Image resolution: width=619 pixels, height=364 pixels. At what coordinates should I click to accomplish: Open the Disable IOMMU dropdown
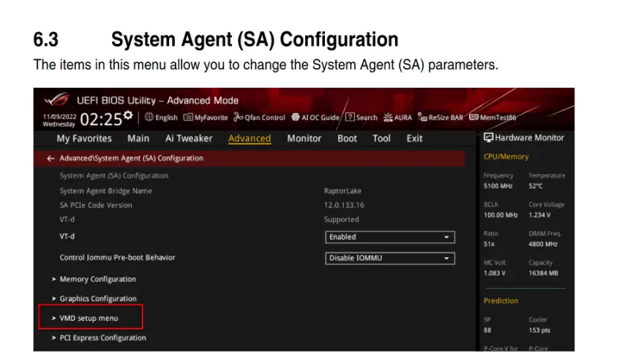390,258
